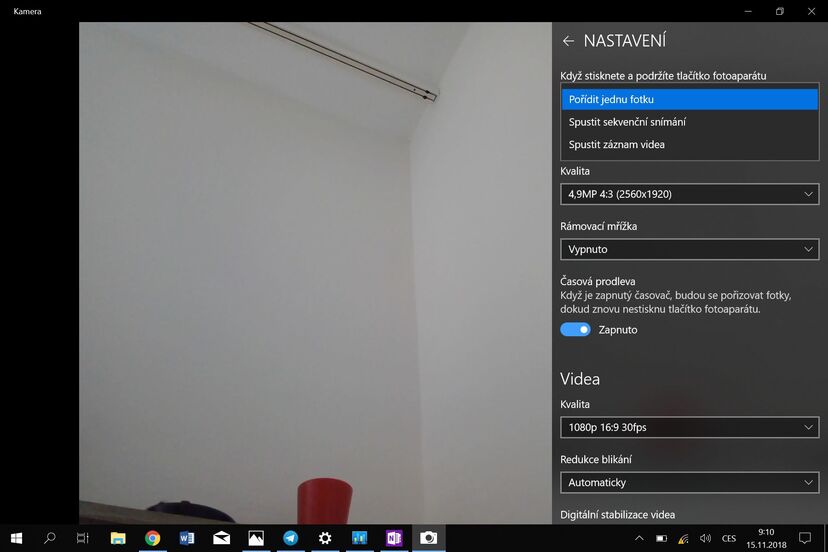Restore down the Kamera window
This screenshot has height=552, width=828.
click(x=779, y=11)
